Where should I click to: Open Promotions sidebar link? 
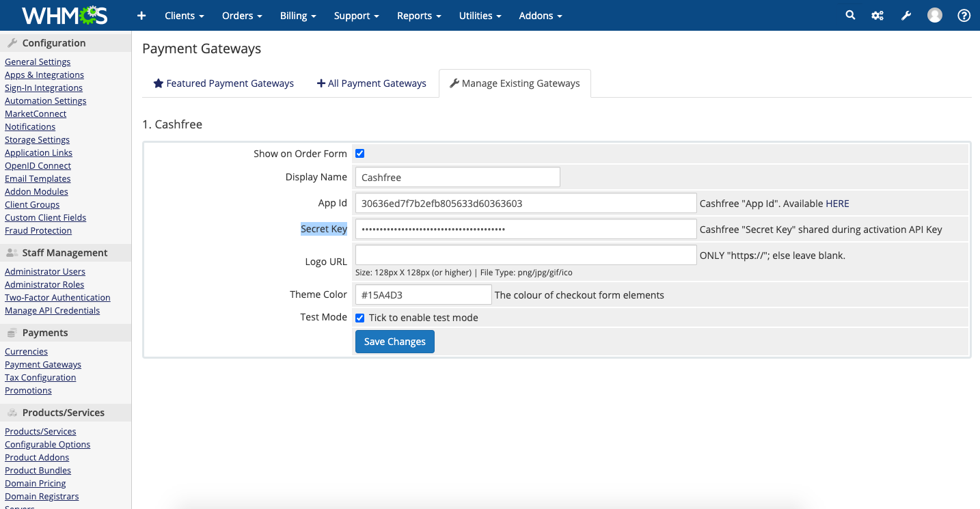point(28,391)
